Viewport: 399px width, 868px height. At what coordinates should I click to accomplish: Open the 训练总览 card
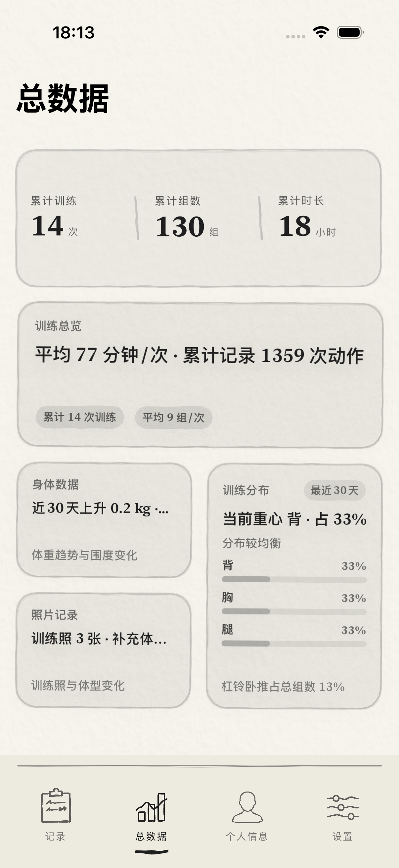(199, 374)
